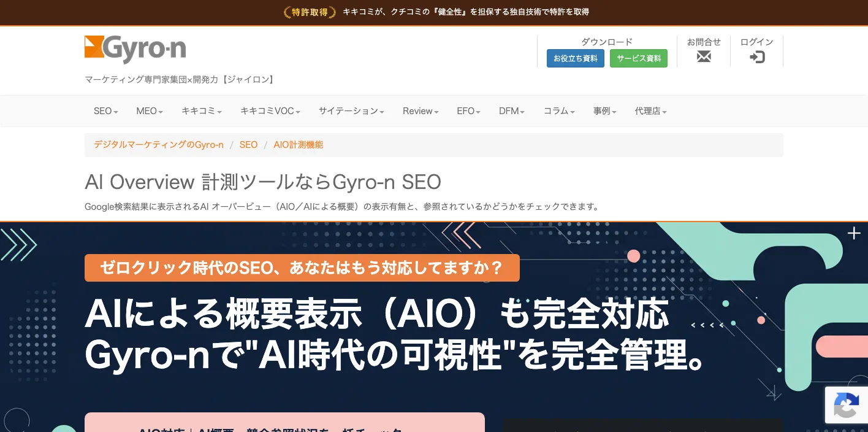
Task: Click the reCAPTCHA badge
Action: tap(847, 405)
